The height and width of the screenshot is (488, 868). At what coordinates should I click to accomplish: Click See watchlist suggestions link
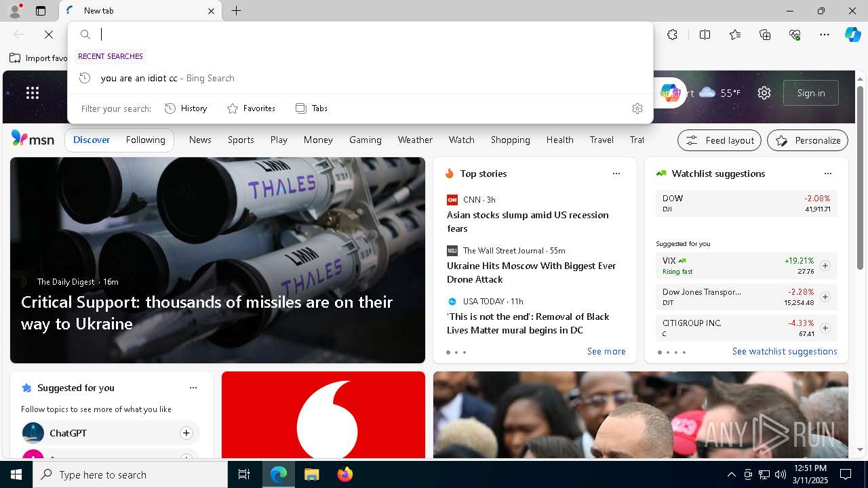(785, 351)
